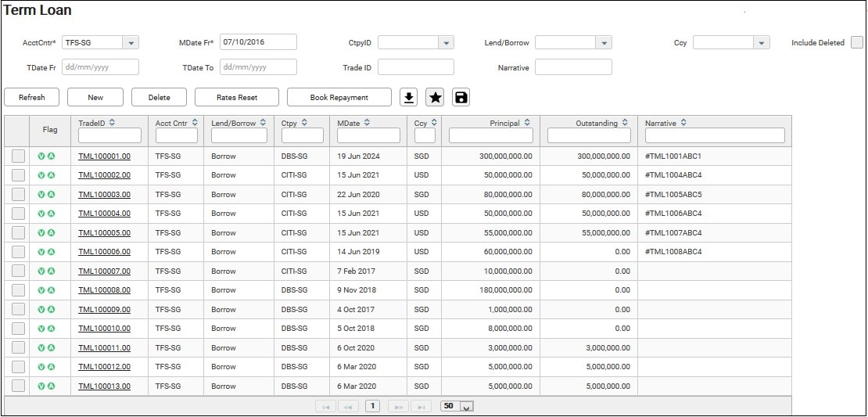Viewport: 868px width, 417px height.
Task: Tick the checkbox for TML100008.00 row
Action: pos(18,290)
